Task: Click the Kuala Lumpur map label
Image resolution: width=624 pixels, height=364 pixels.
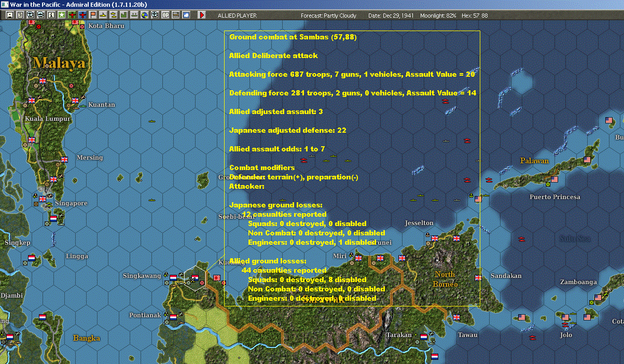Action: click(47, 119)
